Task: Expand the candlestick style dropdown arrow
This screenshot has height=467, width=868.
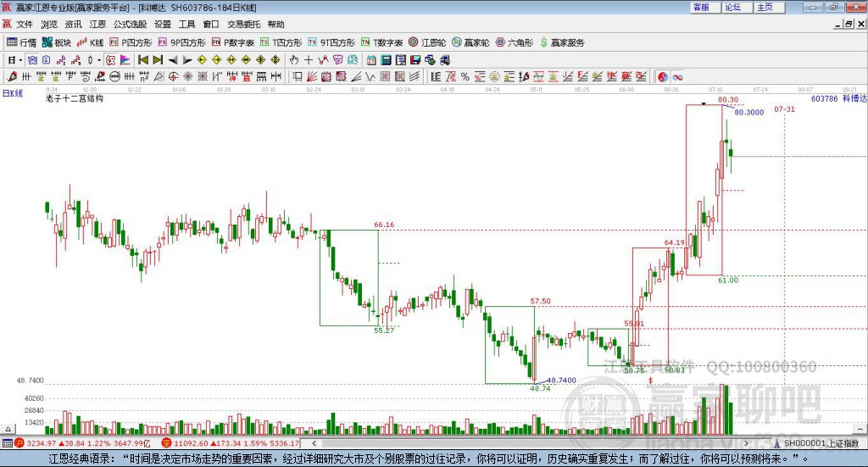Action: [99, 60]
